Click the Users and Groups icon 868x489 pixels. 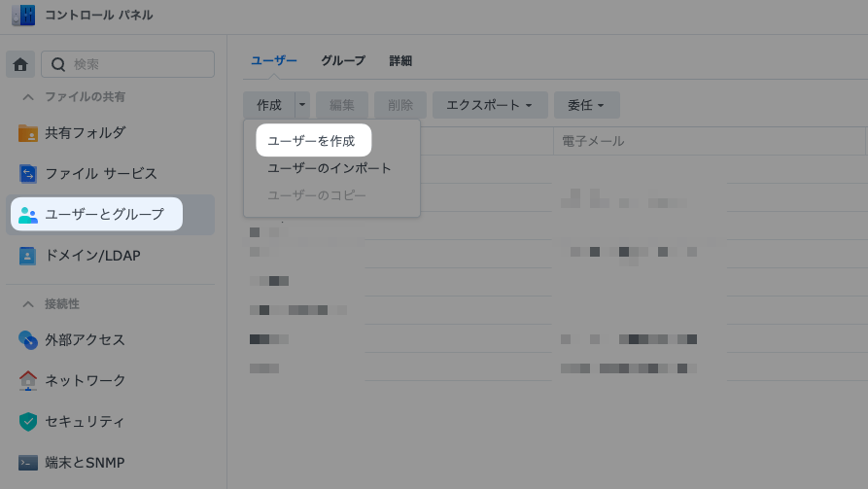click(x=28, y=215)
